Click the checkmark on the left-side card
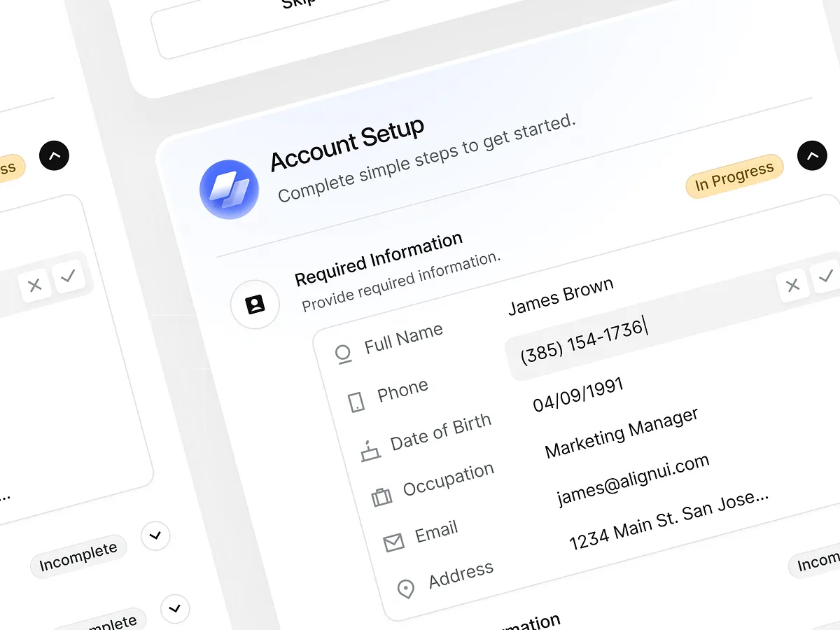 click(69, 277)
